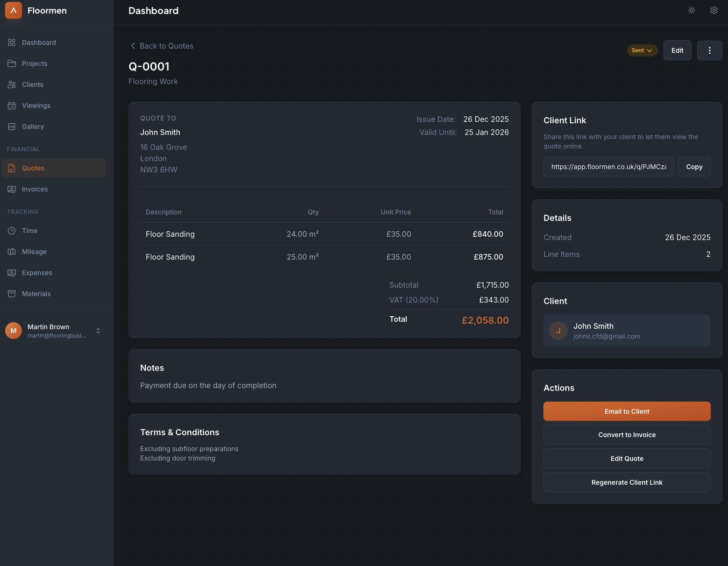Viewport: 728px width, 566px height.
Task: Go back using Back to Quotes chevron
Action: (133, 46)
